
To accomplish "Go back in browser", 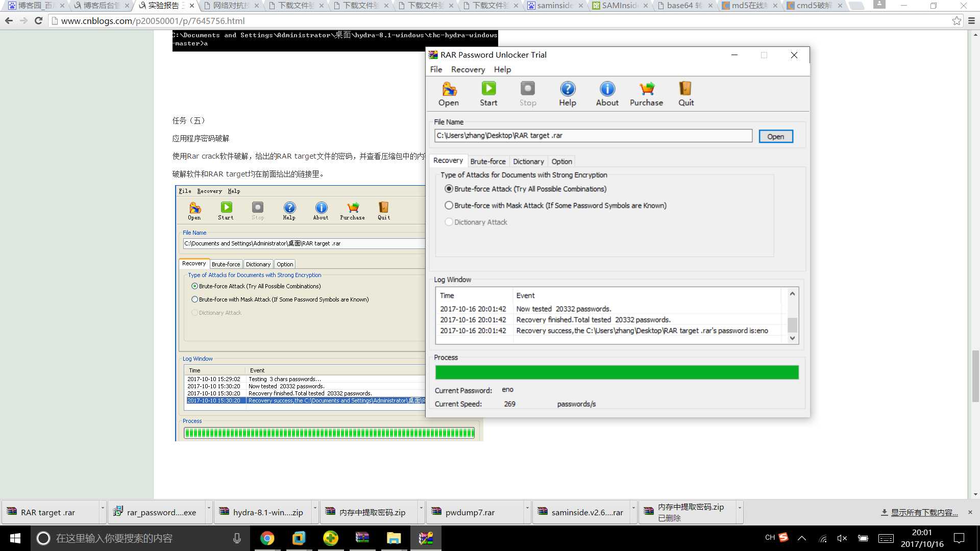I will [9, 21].
